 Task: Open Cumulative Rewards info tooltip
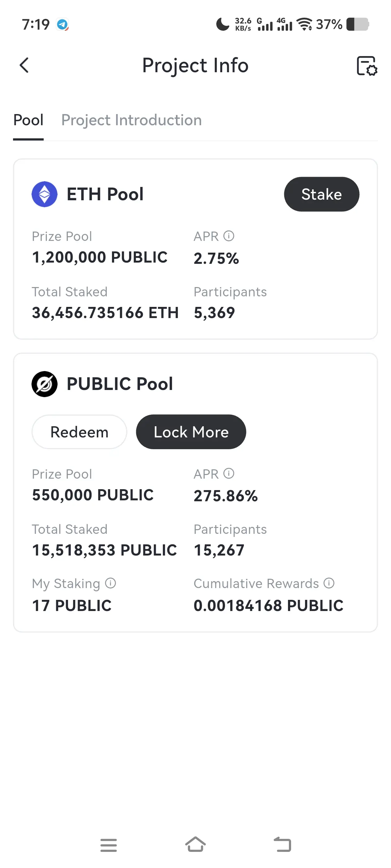[x=329, y=583]
